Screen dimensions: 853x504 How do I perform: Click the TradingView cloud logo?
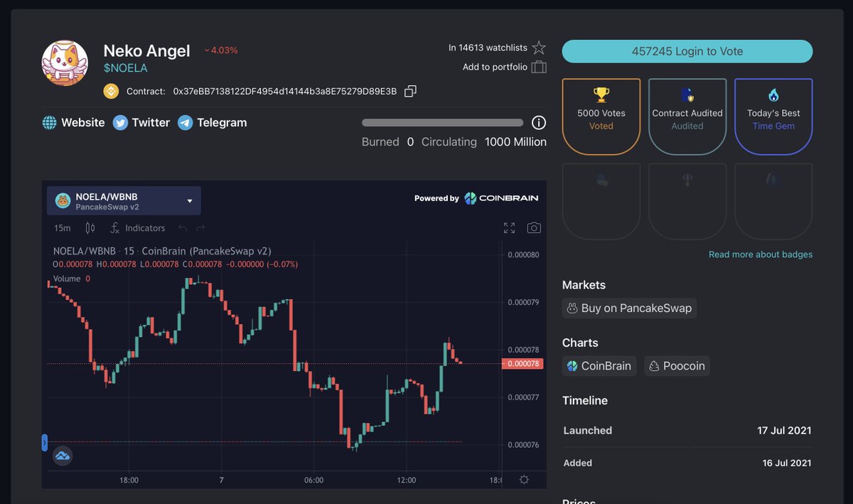tap(63, 456)
